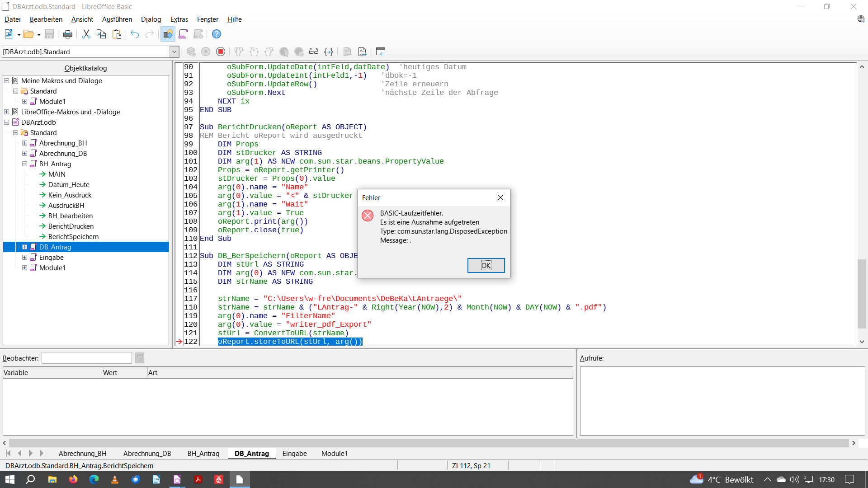Expand the LibreOffice-Makros und -Dialoge node
868x488 pixels.
pyautogui.click(x=7, y=112)
